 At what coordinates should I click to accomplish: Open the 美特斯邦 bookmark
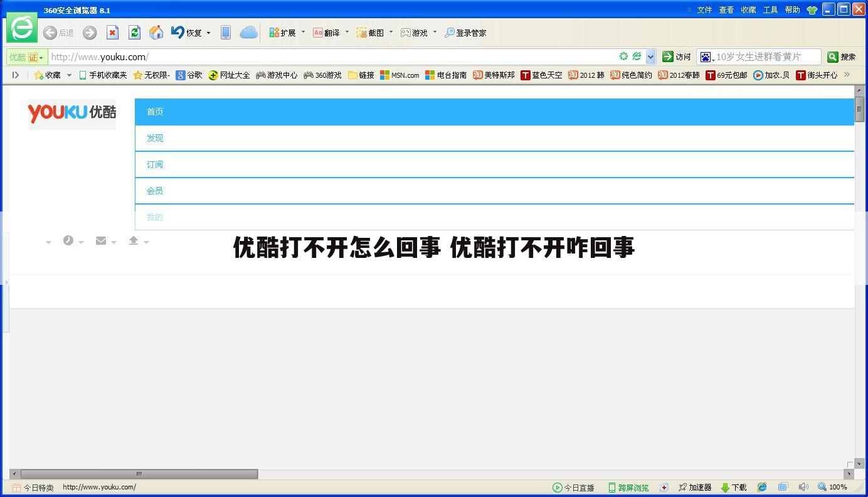(x=494, y=75)
